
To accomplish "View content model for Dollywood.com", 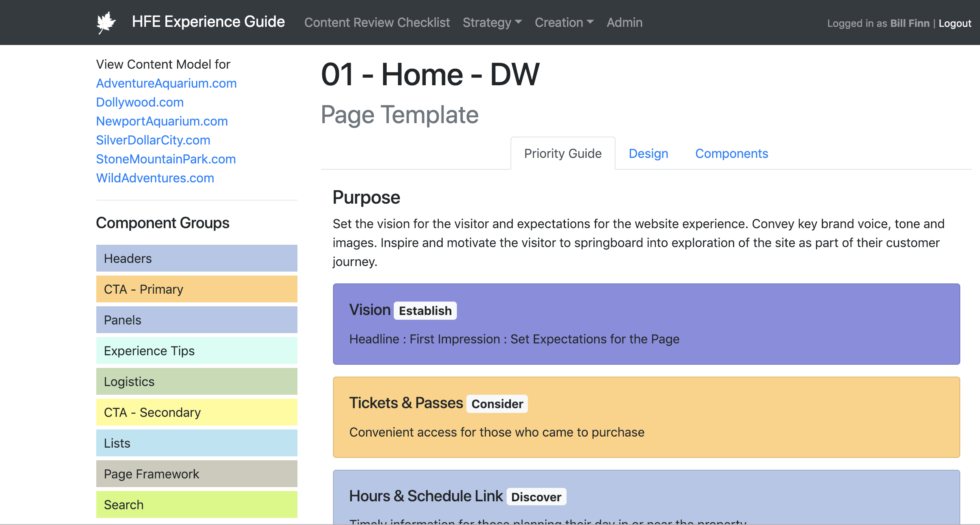I will 140,102.
